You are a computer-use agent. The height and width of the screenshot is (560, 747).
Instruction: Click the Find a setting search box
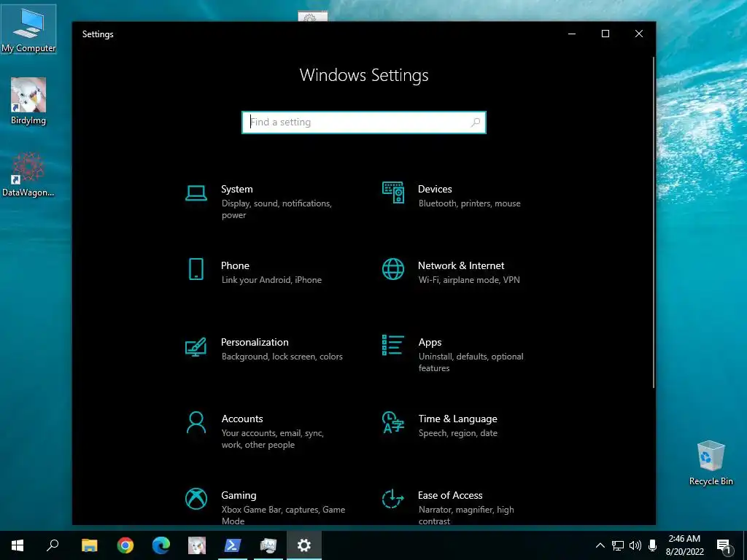pos(364,122)
